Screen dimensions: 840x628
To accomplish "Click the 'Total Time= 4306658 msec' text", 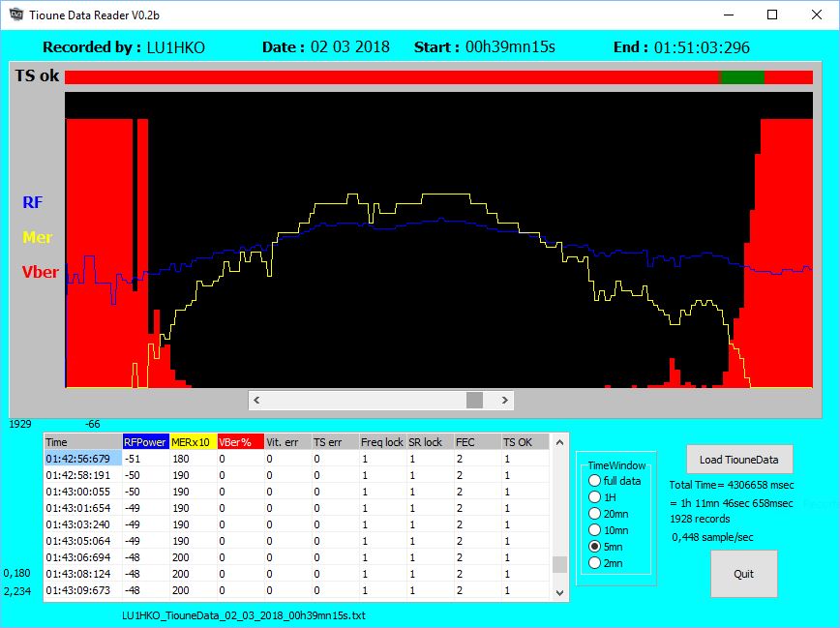I will coord(732,485).
